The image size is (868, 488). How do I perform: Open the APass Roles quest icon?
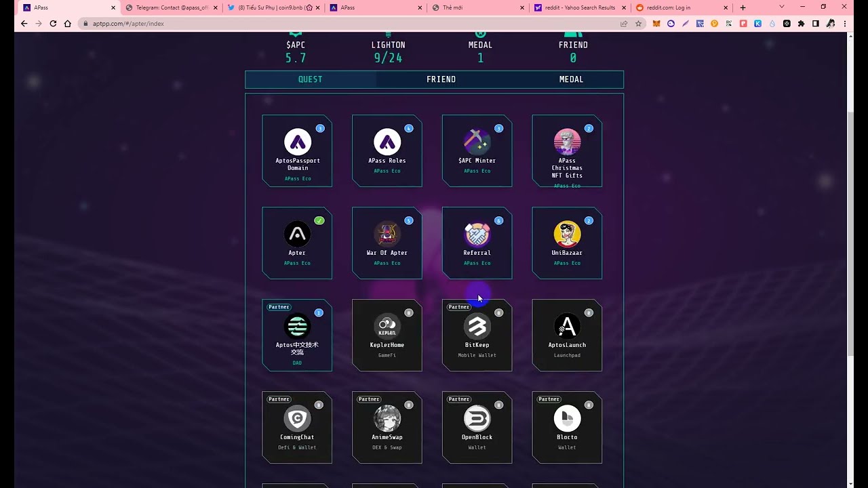click(x=387, y=142)
